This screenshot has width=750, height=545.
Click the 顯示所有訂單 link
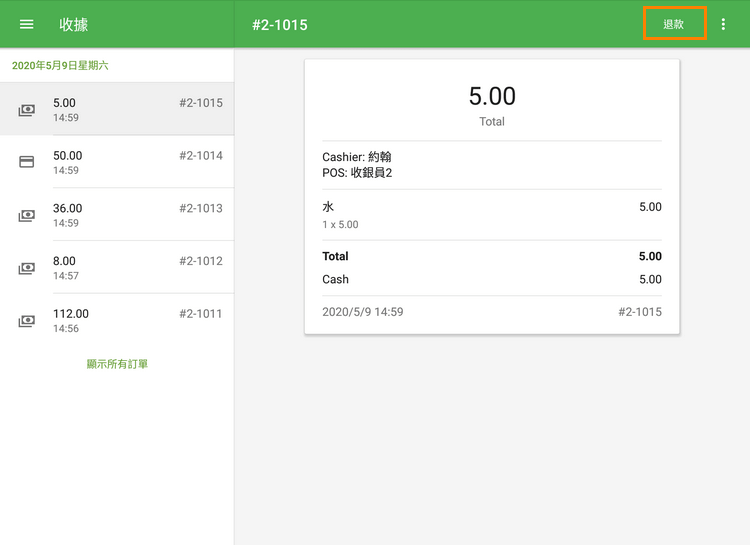[x=117, y=364]
